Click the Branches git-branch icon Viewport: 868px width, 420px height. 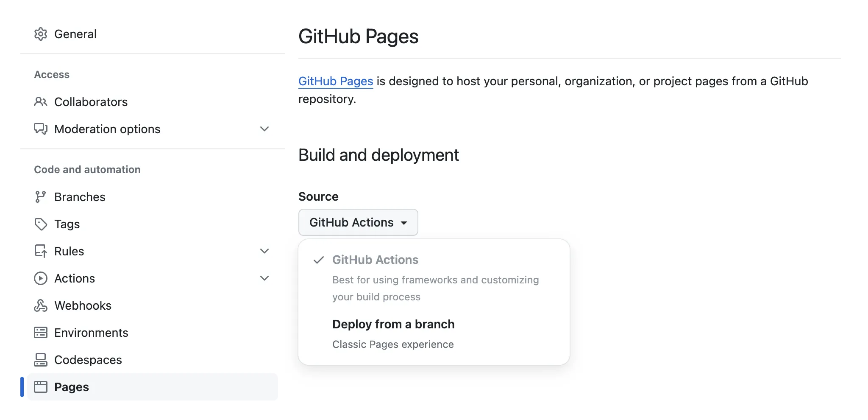(x=41, y=197)
